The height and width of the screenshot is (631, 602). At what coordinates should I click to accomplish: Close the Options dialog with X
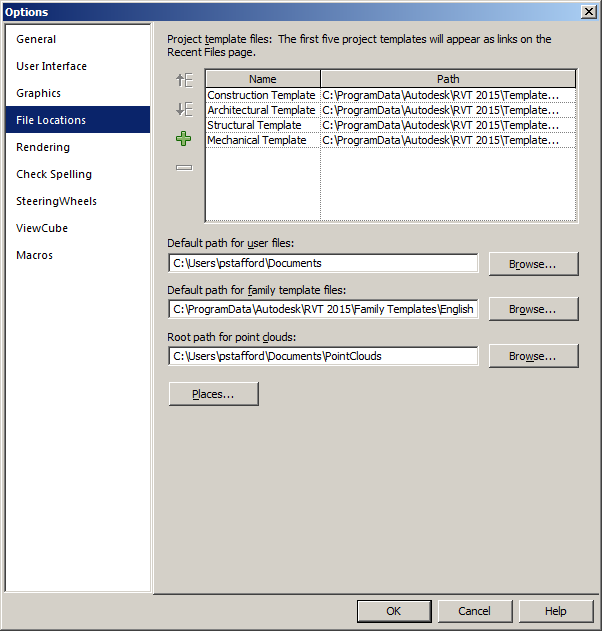[x=591, y=12]
